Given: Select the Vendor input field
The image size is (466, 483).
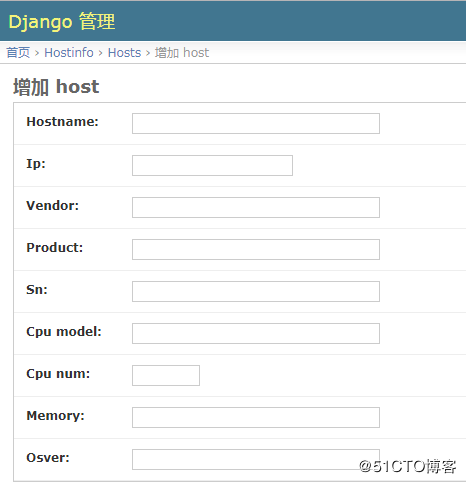Looking at the screenshot, I should point(256,207).
